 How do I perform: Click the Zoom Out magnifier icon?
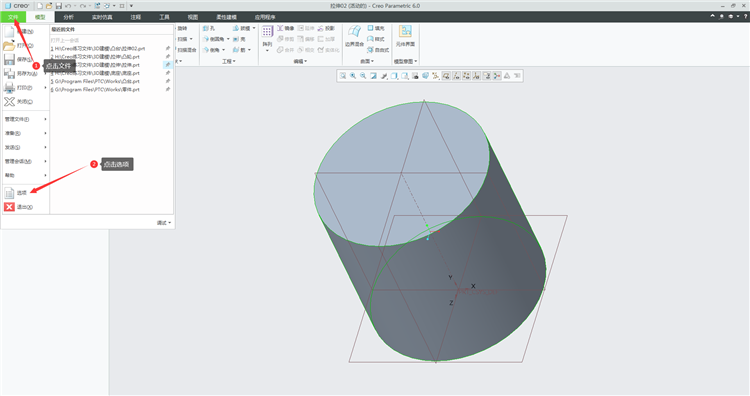363,76
